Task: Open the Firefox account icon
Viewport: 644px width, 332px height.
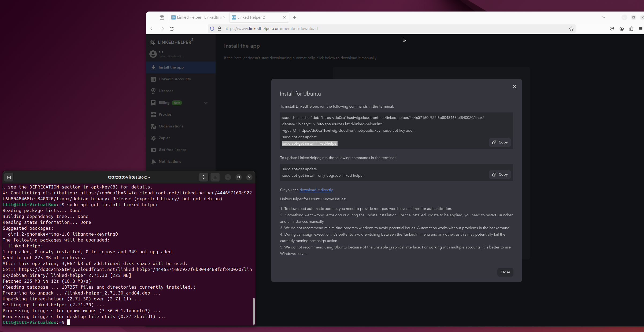Action: click(621, 29)
